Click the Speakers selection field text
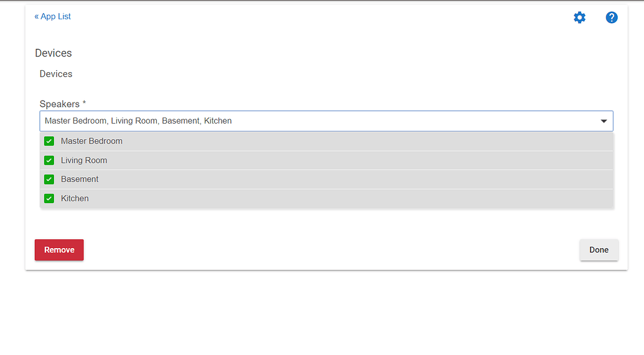The height and width of the screenshot is (355, 644). click(x=138, y=121)
